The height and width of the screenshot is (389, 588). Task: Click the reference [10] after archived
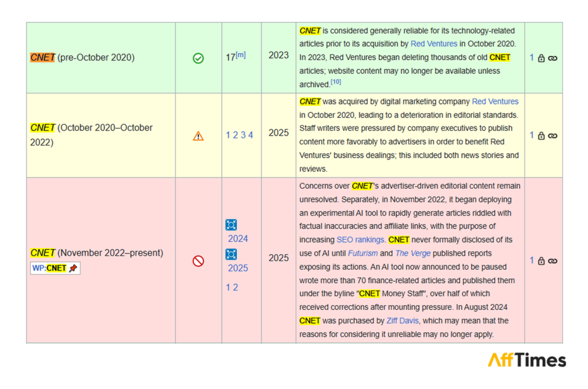coord(335,82)
